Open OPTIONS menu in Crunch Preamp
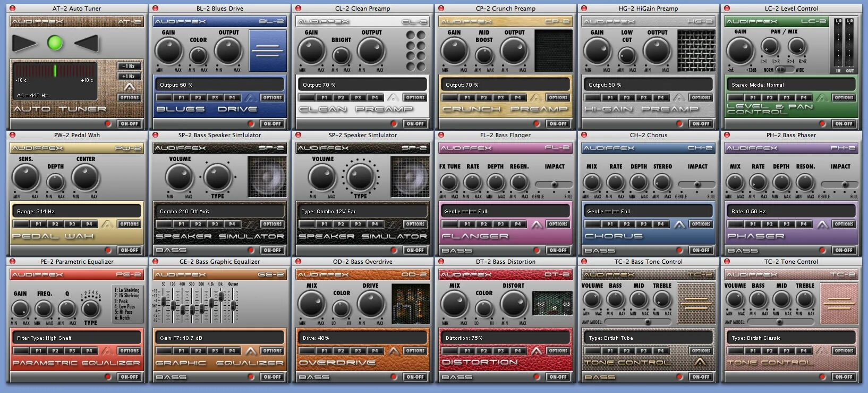Screen dimensions: 868x393 [558, 98]
